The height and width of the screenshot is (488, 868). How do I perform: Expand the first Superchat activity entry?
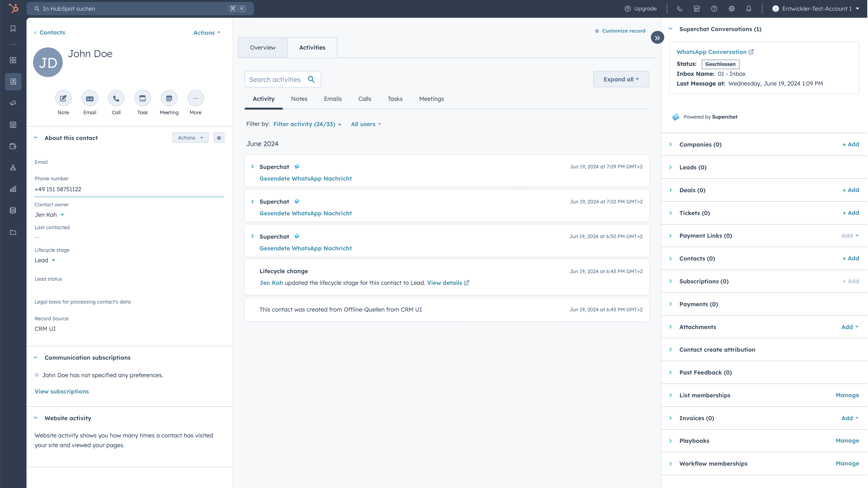coord(252,166)
